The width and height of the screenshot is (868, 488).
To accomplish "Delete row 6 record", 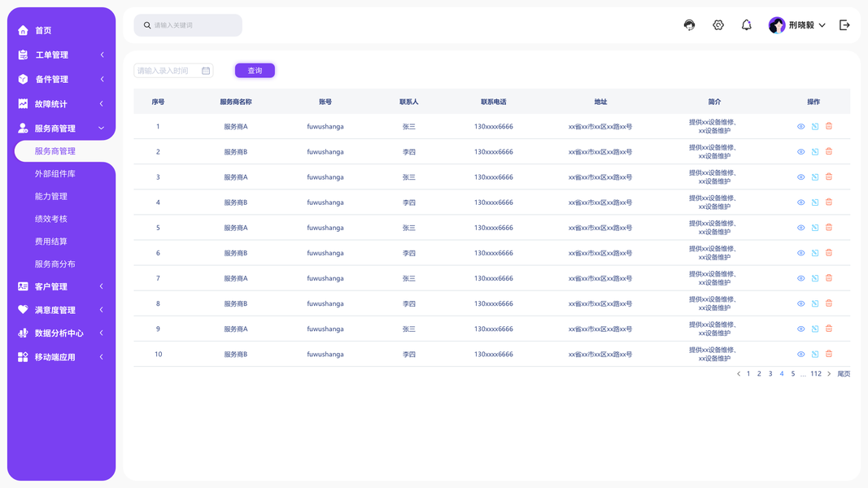I will tap(829, 253).
